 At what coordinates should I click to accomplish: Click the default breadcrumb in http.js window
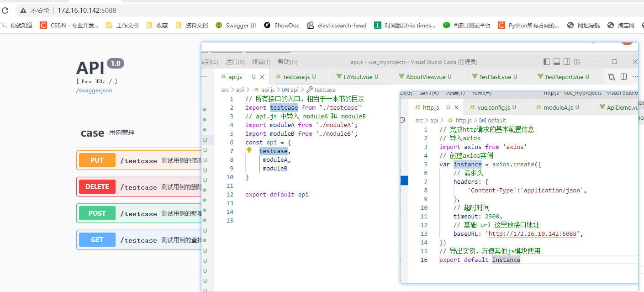pyautogui.click(x=492, y=121)
